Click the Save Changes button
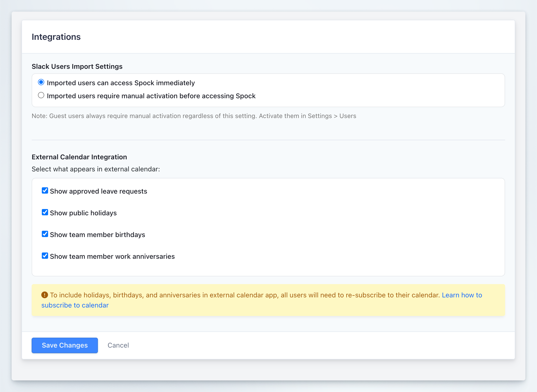The width and height of the screenshot is (537, 392). coord(65,345)
